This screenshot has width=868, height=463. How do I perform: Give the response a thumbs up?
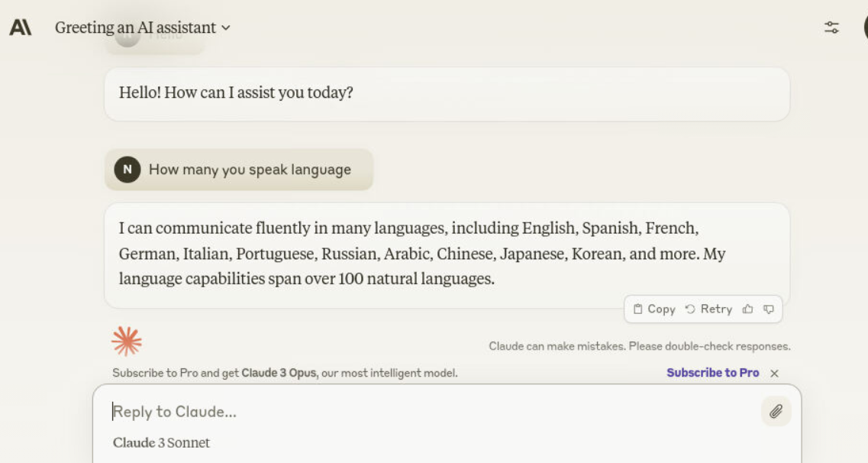(x=747, y=309)
